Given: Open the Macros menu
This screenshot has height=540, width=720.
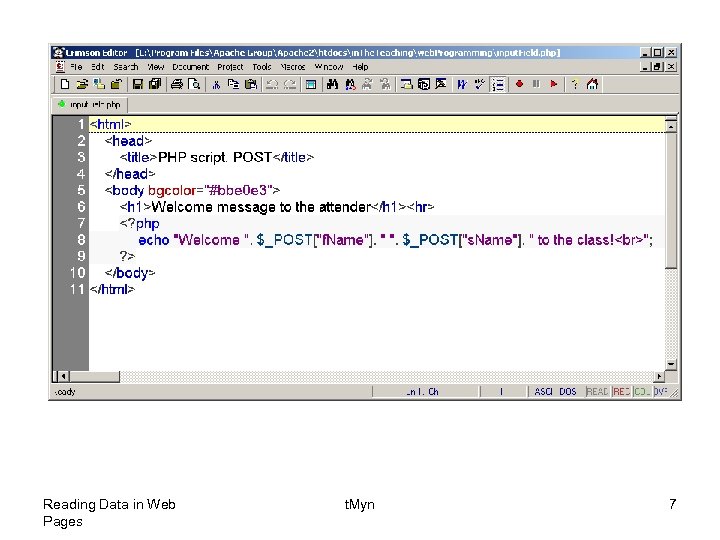Looking at the screenshot, I should [x=293, y=67].
